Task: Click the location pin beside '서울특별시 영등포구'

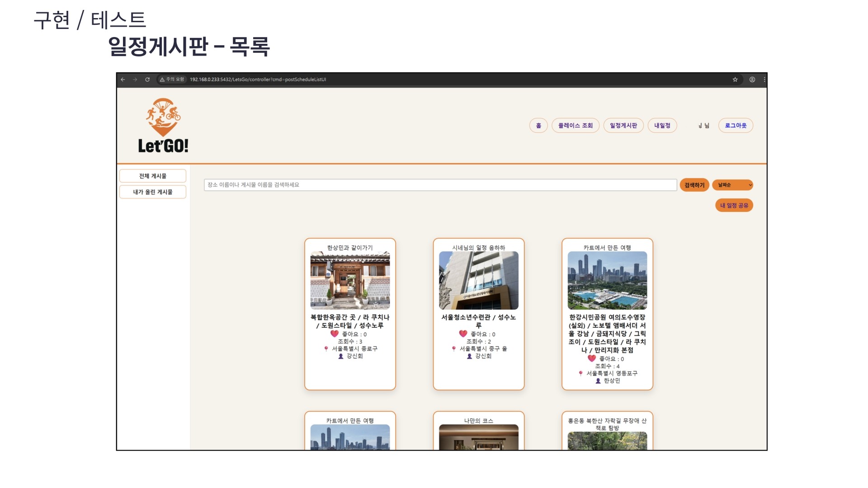Action: pos(580,374)
